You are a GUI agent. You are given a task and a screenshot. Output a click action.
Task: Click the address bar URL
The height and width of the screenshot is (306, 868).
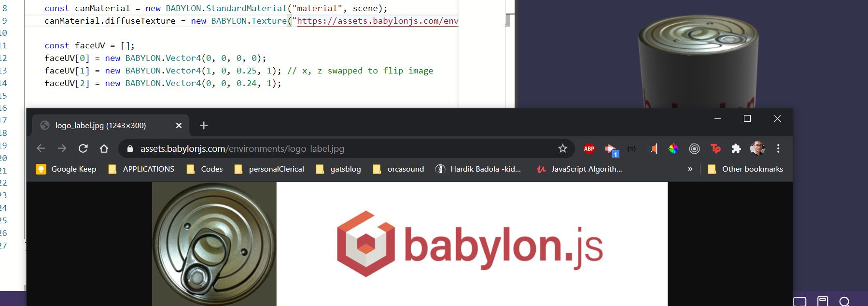coord(242,148)
